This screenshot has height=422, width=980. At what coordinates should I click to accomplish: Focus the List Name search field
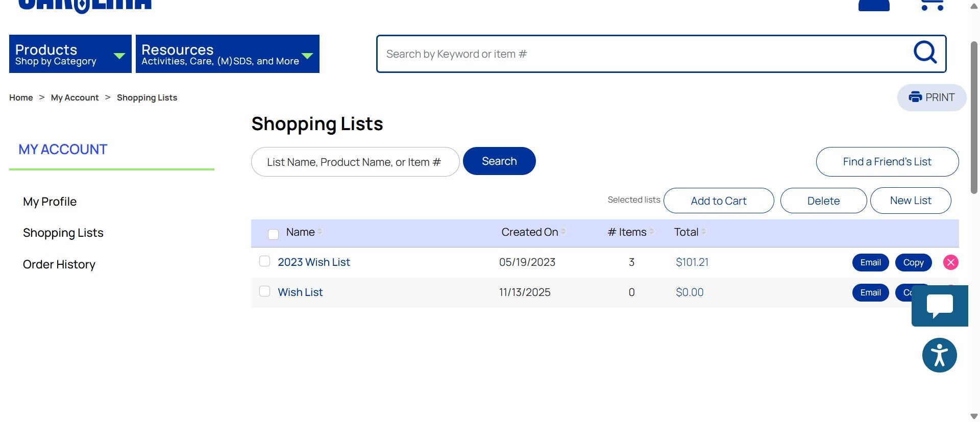coord(355,162)
